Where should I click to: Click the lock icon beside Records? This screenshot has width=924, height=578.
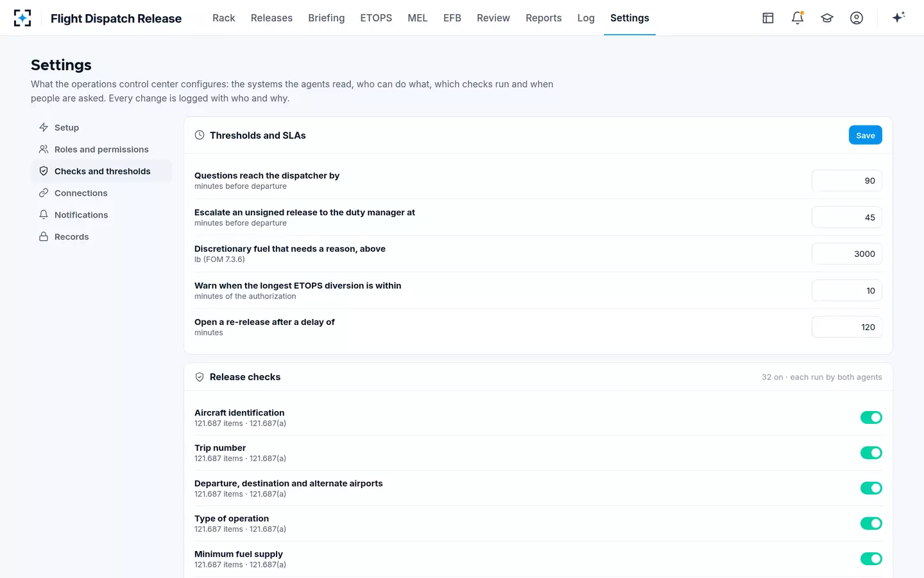(44, 236)
